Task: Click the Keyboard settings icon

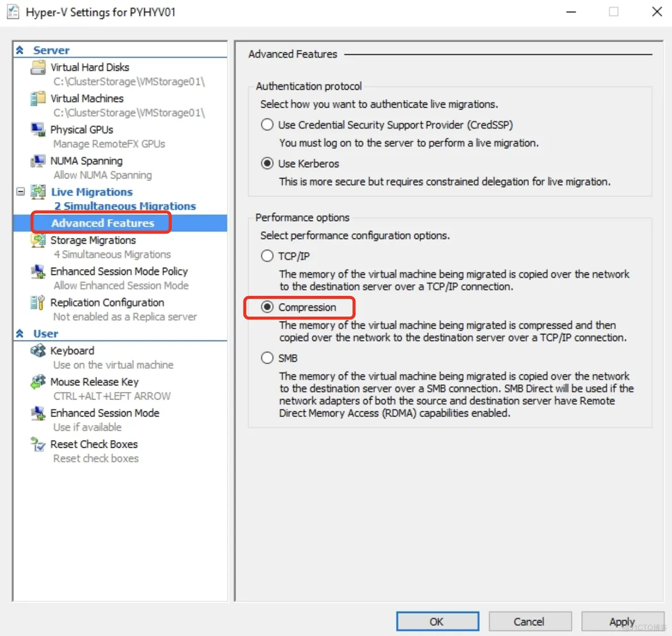Action: point(37,351)
